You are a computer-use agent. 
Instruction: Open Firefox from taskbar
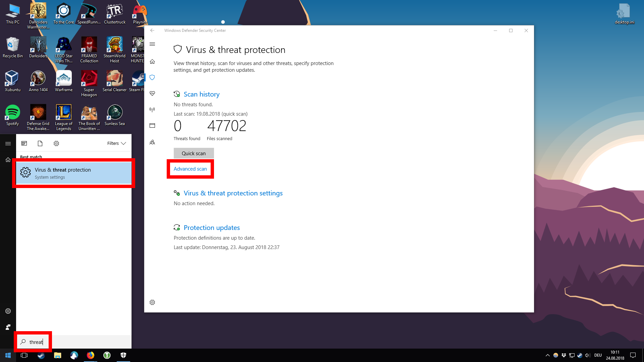[91, 355]
